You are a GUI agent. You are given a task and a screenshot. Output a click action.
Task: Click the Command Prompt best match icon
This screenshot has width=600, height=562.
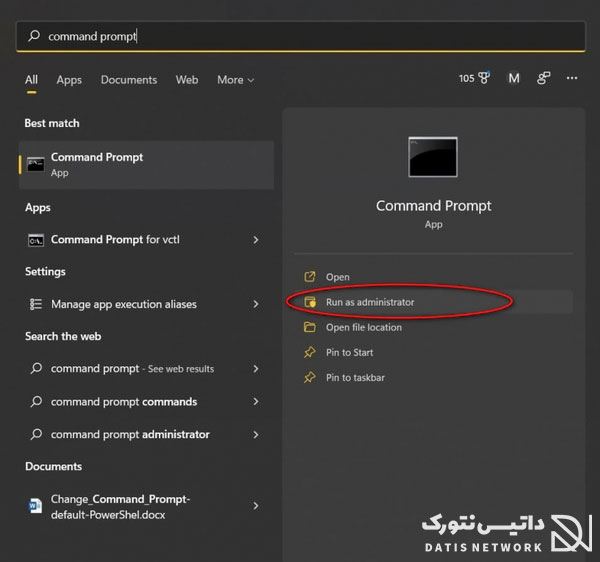pyautogui.click(x=36, y=165)
